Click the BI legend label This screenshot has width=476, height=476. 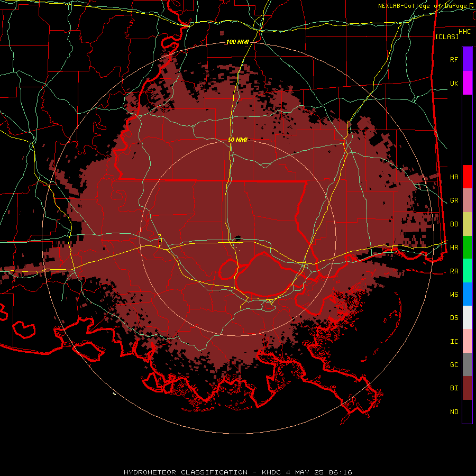click(x=454, y=388)
